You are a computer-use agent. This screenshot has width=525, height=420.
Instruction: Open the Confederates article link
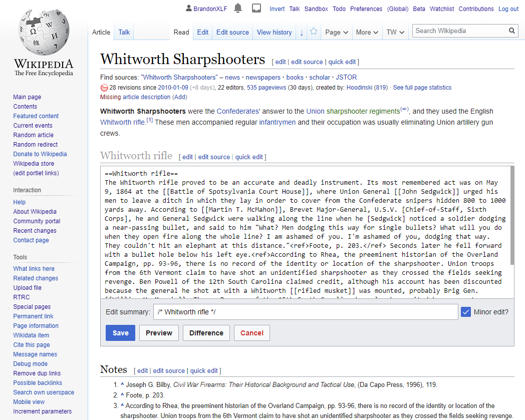pos(238,111)
